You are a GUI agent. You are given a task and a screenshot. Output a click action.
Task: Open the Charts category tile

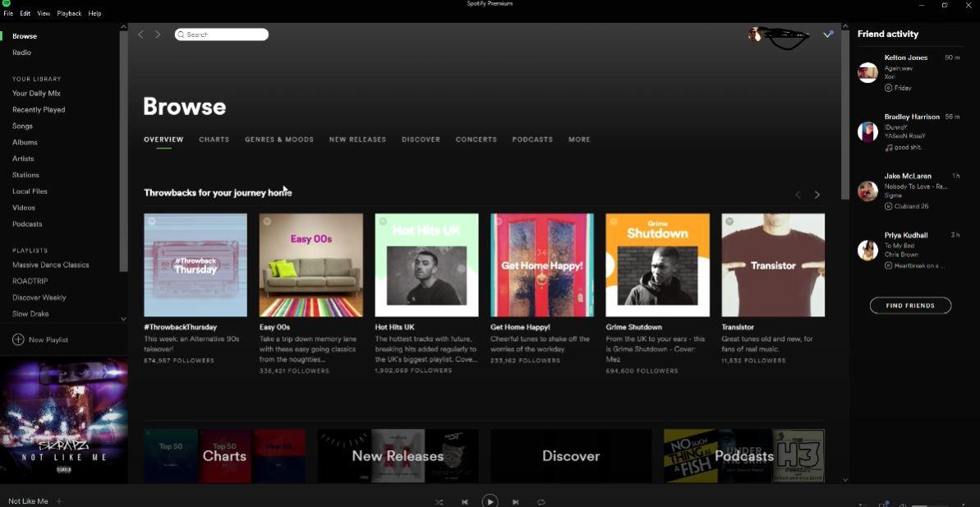pos(225,456)
